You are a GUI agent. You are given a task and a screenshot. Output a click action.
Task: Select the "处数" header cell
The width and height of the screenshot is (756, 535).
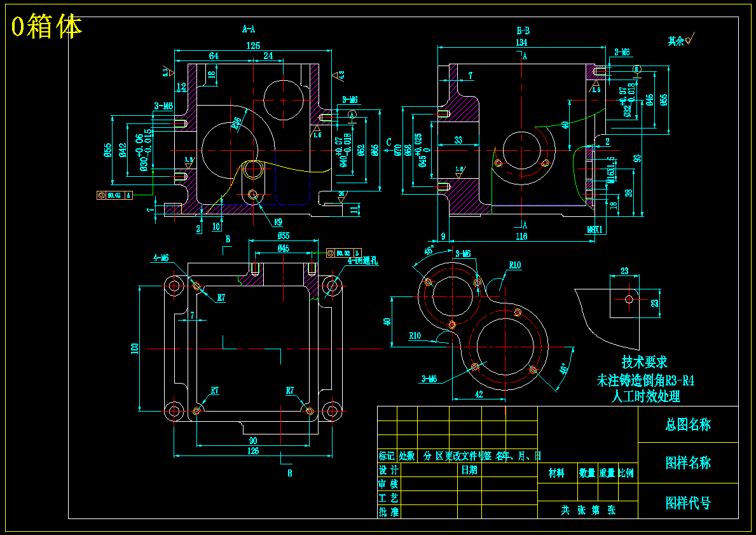pos(406,456)
